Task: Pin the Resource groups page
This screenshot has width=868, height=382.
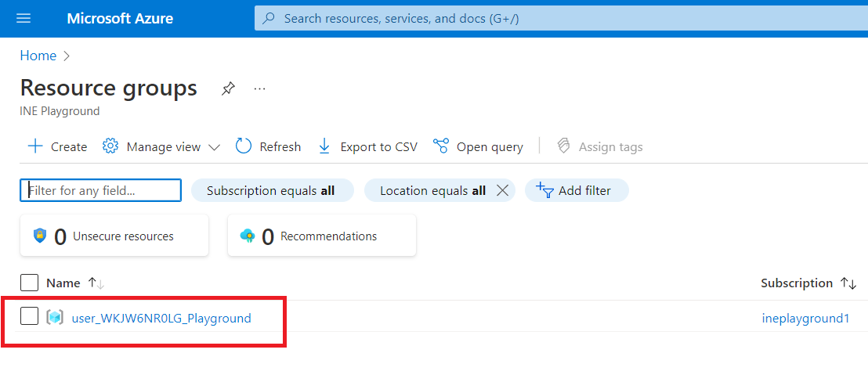Action: click(227, 88)
